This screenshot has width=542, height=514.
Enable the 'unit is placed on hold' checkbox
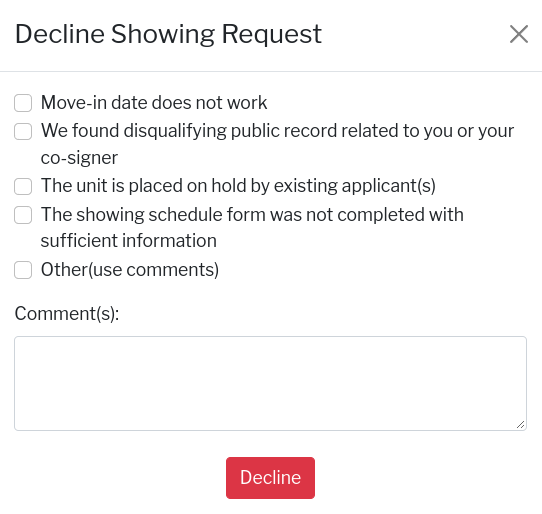click(23, 186)
